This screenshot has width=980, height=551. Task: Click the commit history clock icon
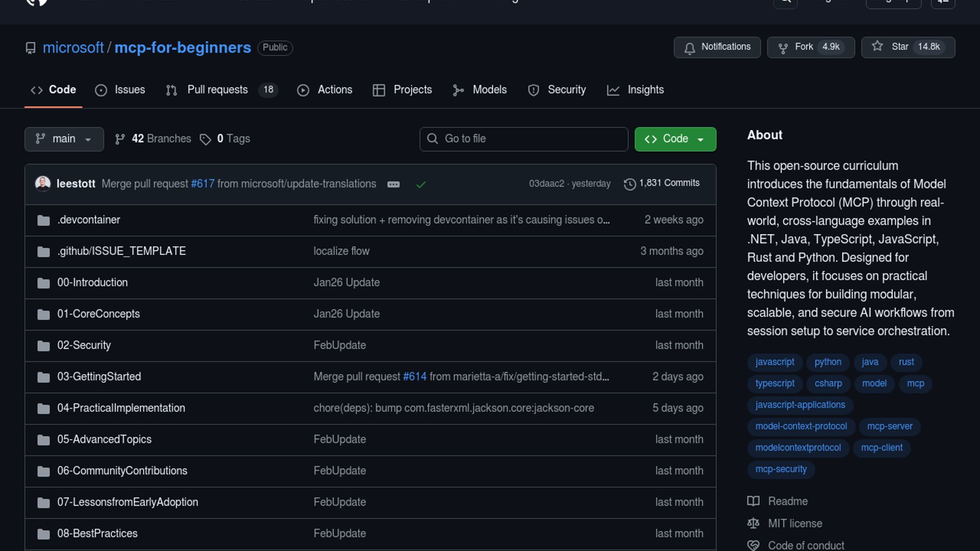[629, 184]
